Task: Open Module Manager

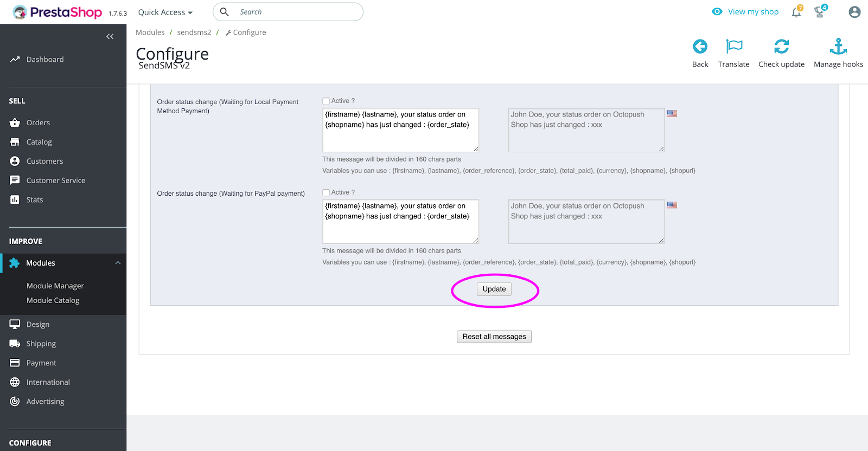Action: pyautogui.click(x=55, y=286)
